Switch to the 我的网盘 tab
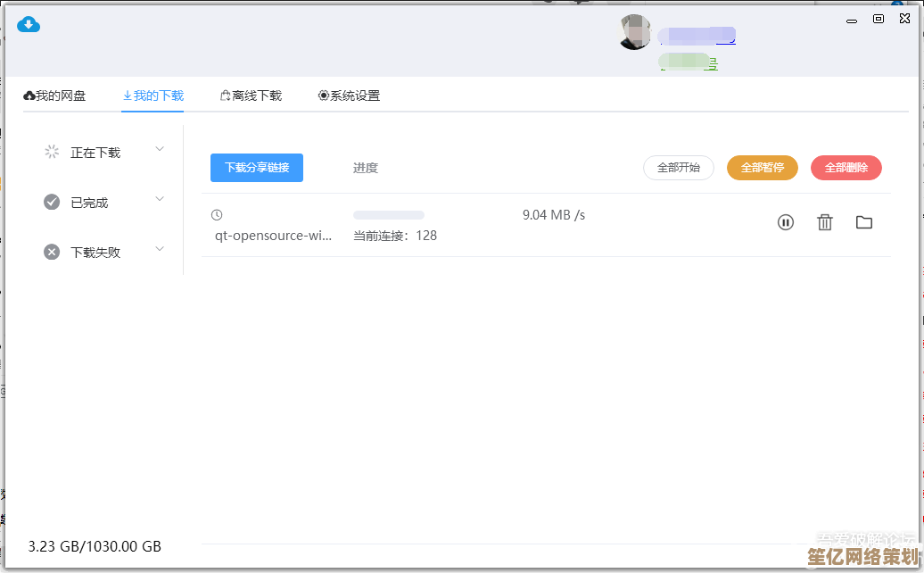The width and height of the screenshot is (924, 573). [x=54, y=95]
